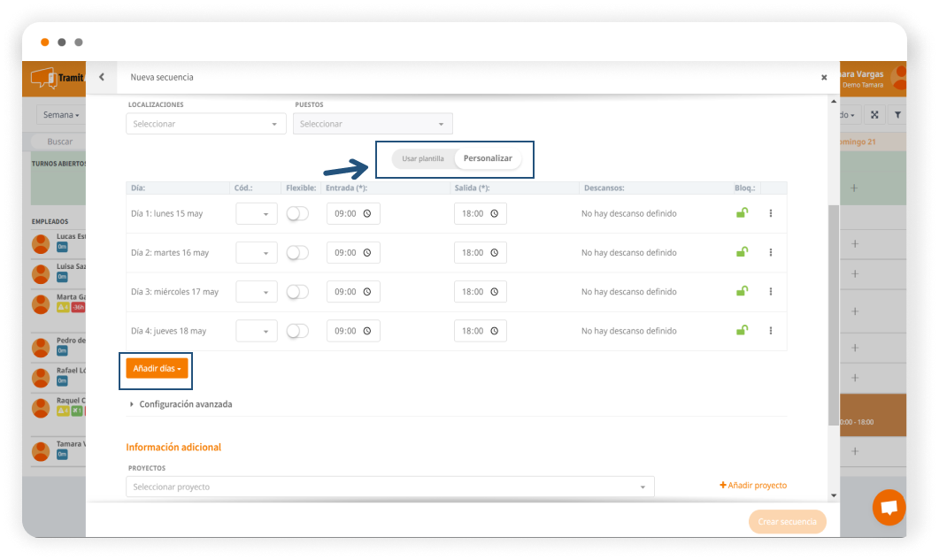Open three-dot menu for Día 2 martes
Viewport: 939px width, 560px height.
(771, 252)
